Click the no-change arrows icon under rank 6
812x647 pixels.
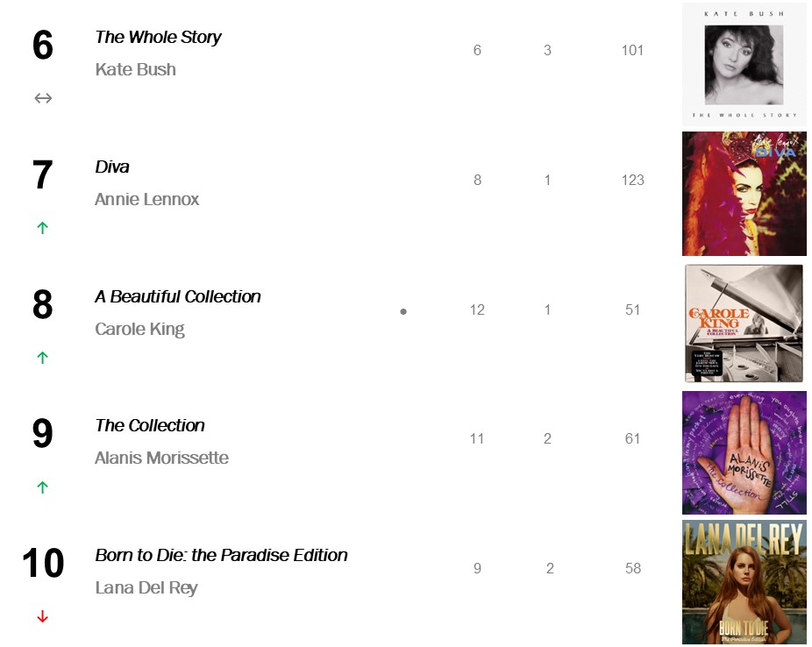43,98
